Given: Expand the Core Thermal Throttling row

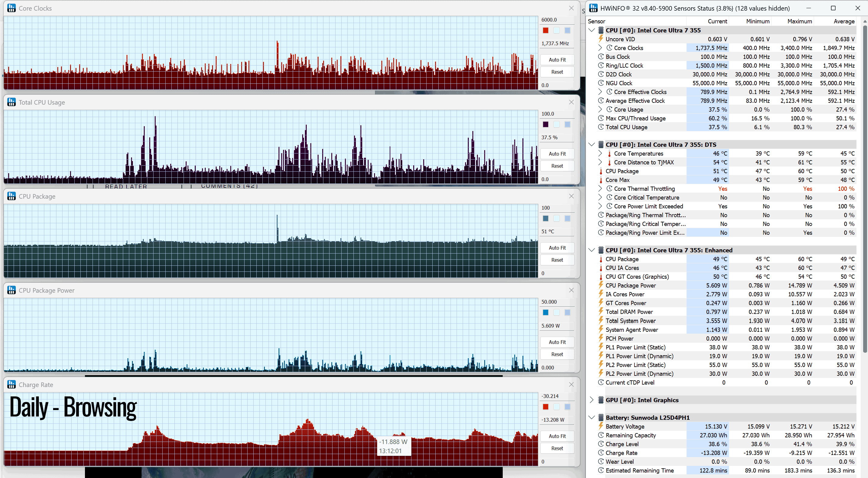Looking at the screenshot, I should (600, 189).
